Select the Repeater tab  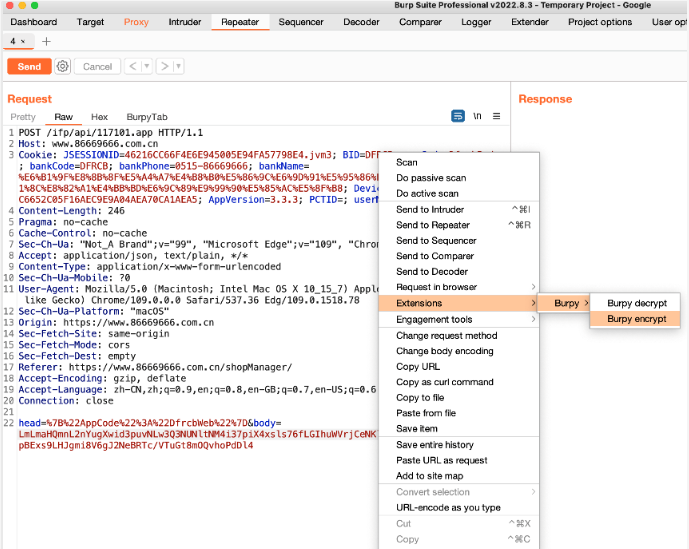coord(240,22)
